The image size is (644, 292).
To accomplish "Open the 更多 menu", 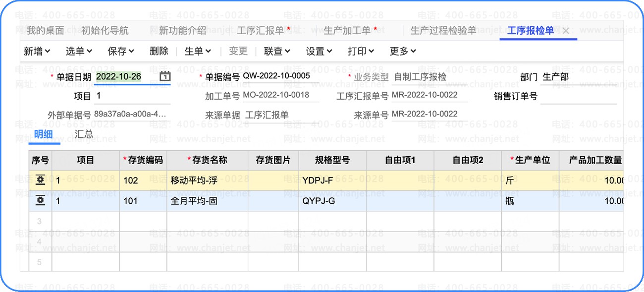I will (403, 51).
